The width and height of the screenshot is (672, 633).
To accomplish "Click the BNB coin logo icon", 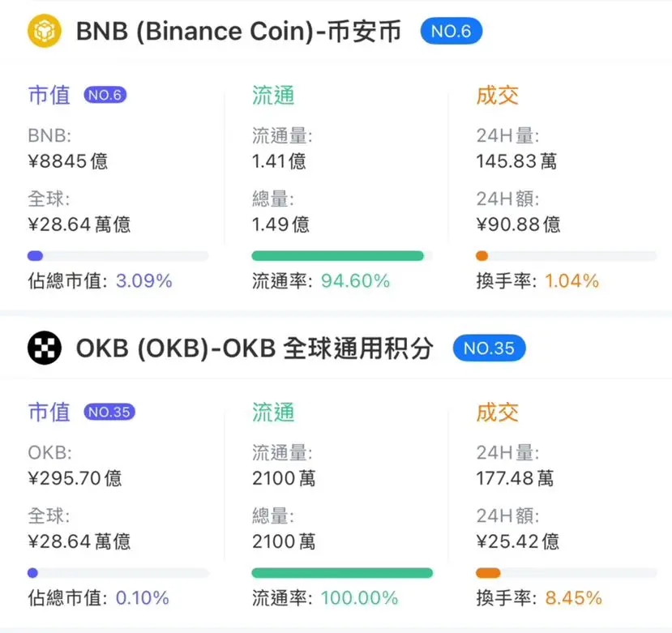I will (44, 31).
